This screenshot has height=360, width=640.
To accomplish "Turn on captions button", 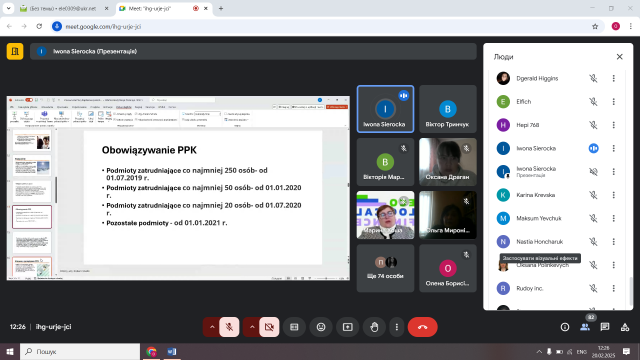I will (294, 327).
